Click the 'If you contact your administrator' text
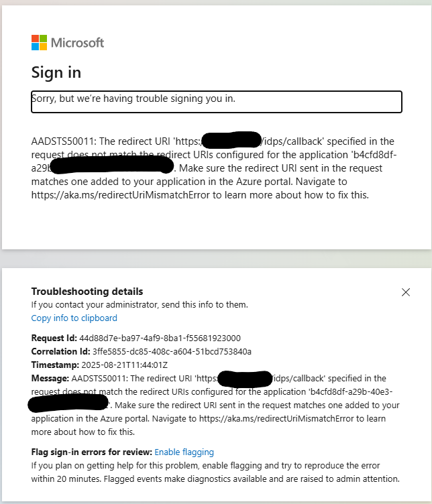This screenshot has height=504, width=432. (140, 305)
